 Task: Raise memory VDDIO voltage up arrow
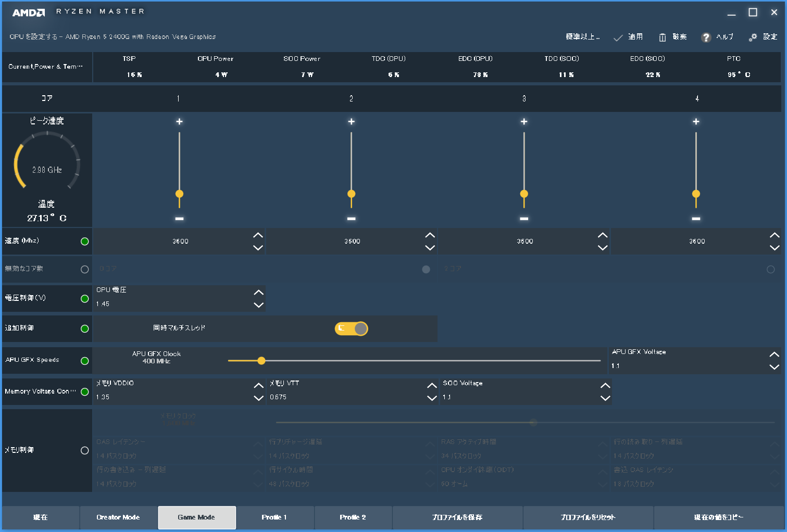tap(258, 386)
